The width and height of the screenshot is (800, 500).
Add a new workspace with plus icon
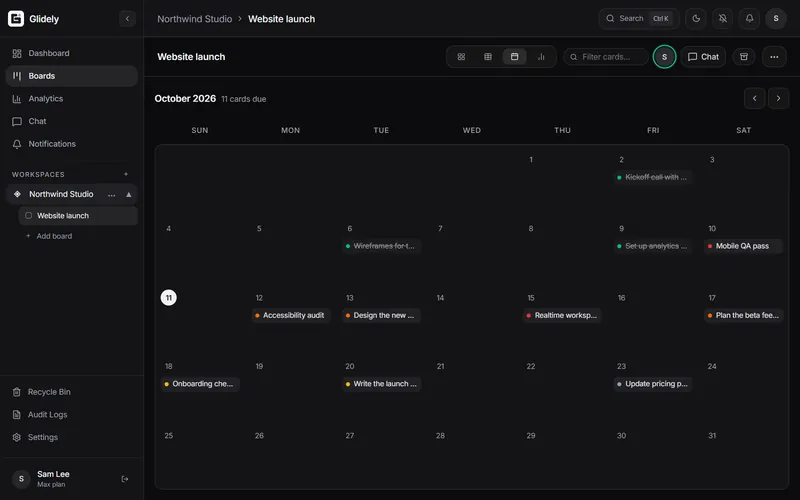126,174
